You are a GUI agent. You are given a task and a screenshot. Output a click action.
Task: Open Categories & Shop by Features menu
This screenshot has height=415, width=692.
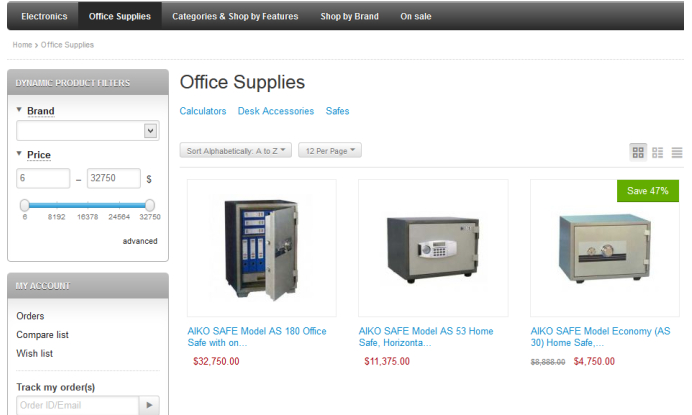(235, 16)
